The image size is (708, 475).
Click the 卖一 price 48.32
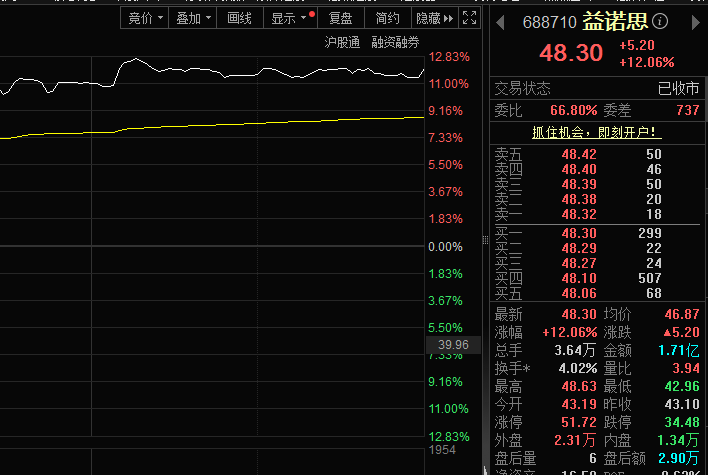pos(578,214)
